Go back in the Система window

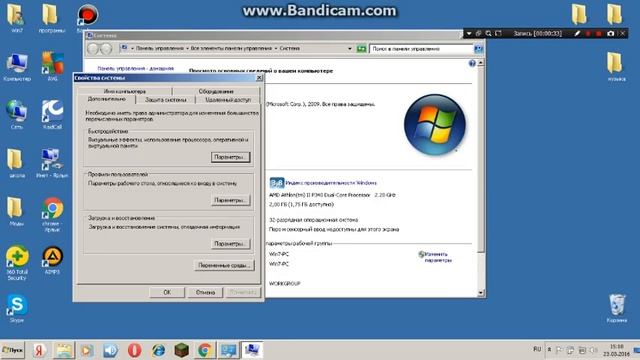point(93,49)
